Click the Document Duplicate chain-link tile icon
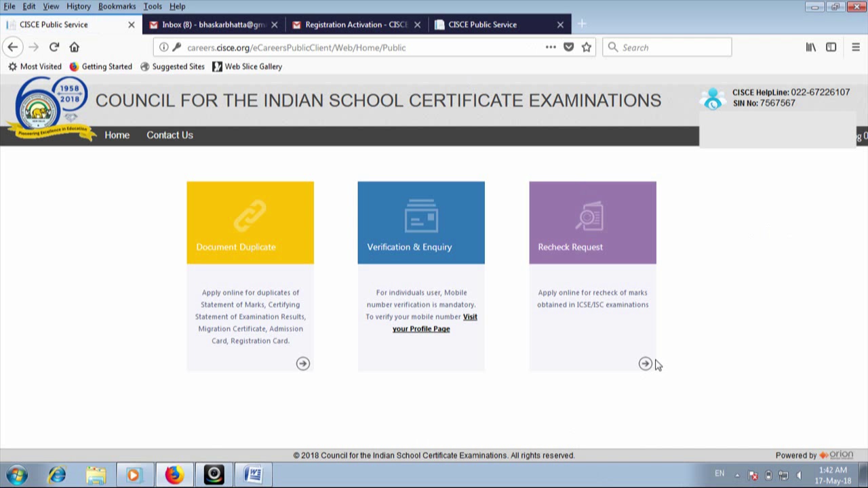This screenshot has width=868, height=488. 250,216
